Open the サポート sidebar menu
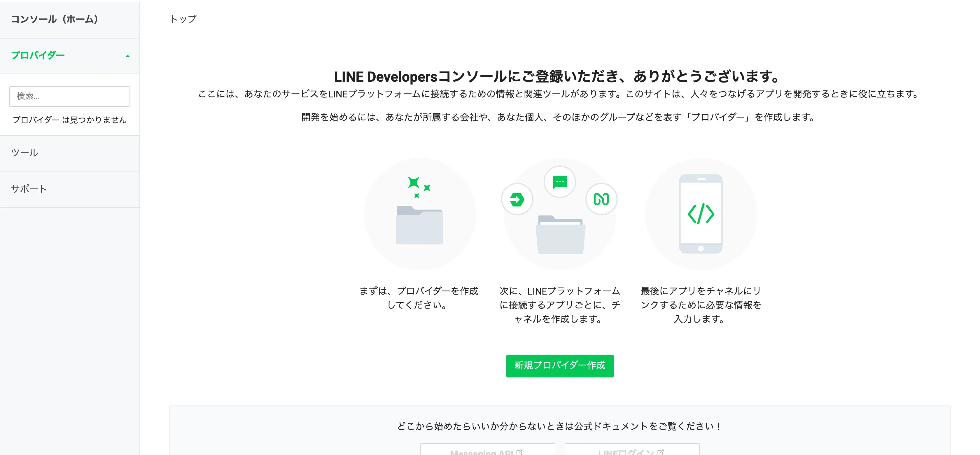The width and height of the screenshot is (980, 455). point(29,189)
